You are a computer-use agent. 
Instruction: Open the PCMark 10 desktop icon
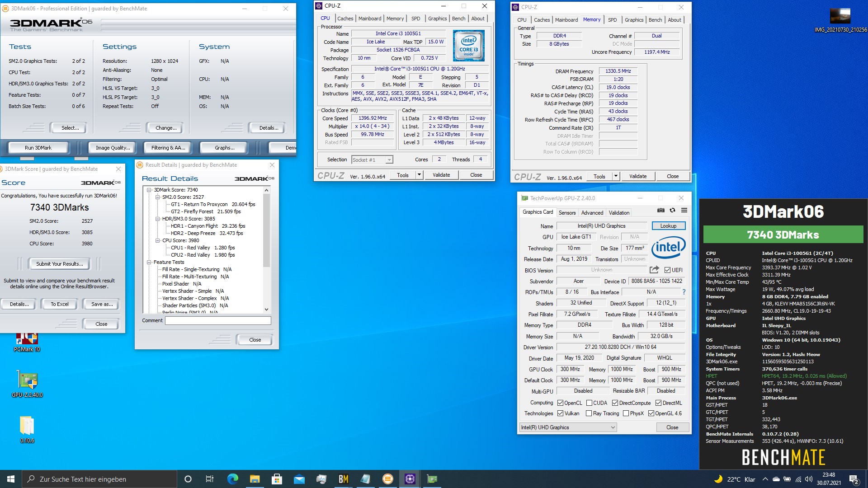tap(27, 343)
